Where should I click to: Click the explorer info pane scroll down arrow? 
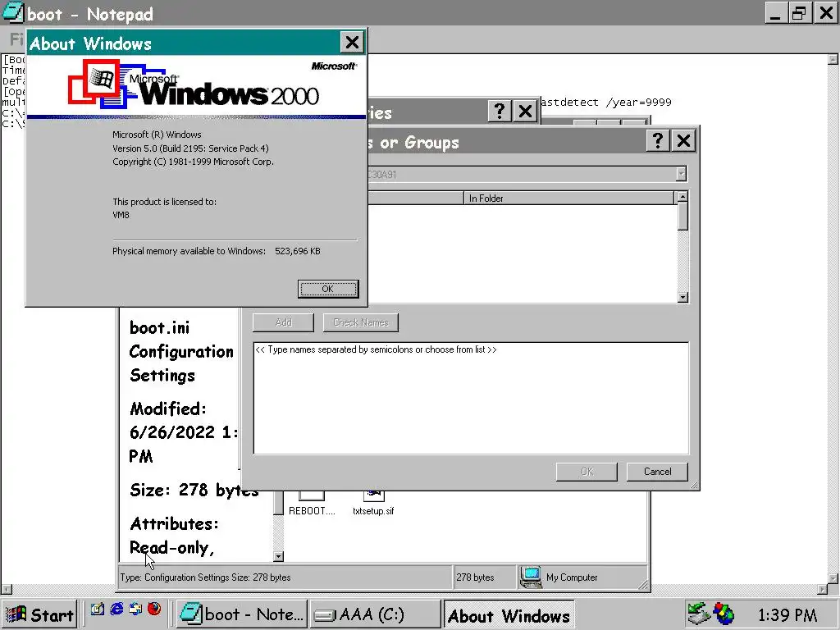coord(278,557)
